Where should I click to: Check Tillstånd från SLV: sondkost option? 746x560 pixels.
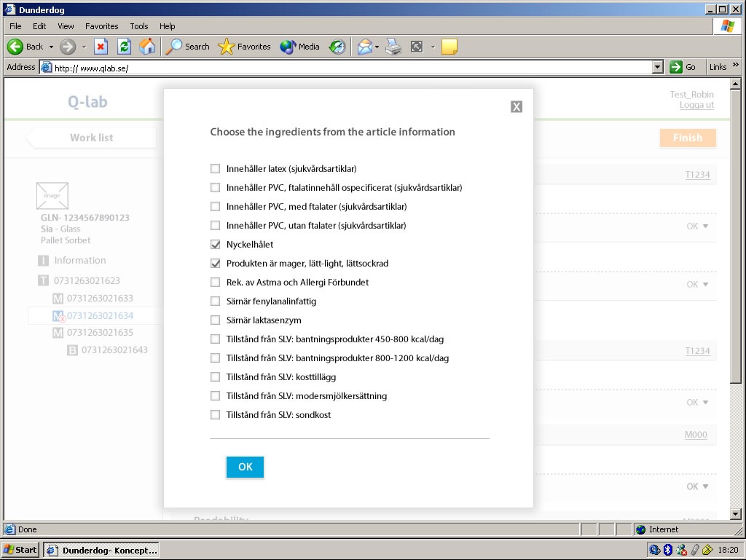click(x=215, y=415)
